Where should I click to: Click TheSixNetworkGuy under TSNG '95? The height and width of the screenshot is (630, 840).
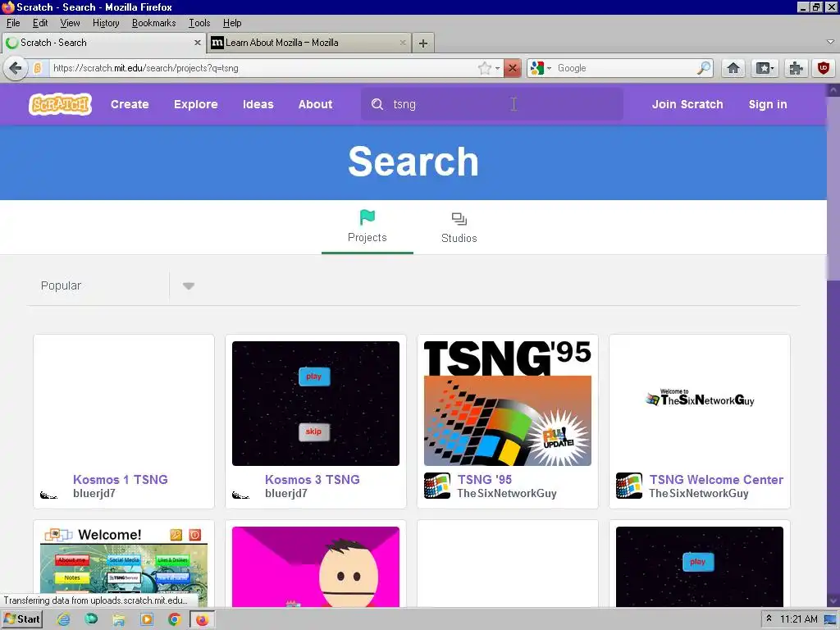[x=507, y=493]
